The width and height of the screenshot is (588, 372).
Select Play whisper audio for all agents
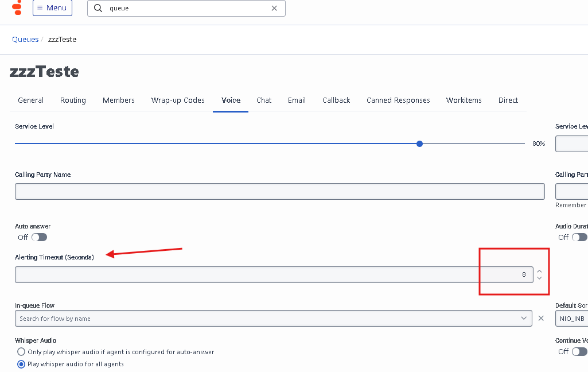point(21,364)
